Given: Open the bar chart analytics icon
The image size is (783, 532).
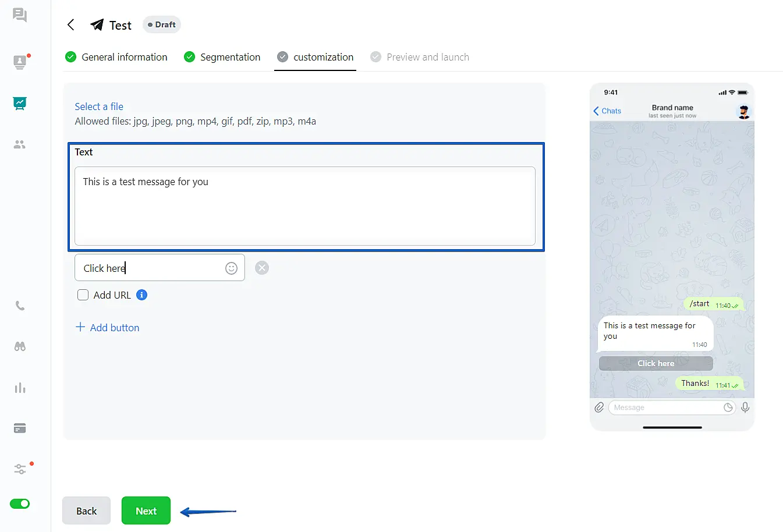Looking at the screenshot, I should click(20, 388).
